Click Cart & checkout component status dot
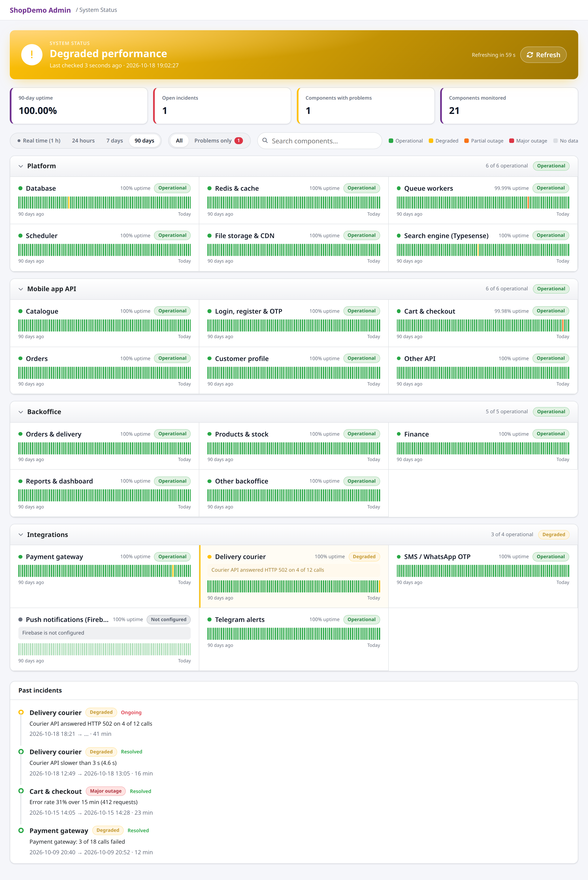Screen dimensions: 588x880 pos(399,311)
